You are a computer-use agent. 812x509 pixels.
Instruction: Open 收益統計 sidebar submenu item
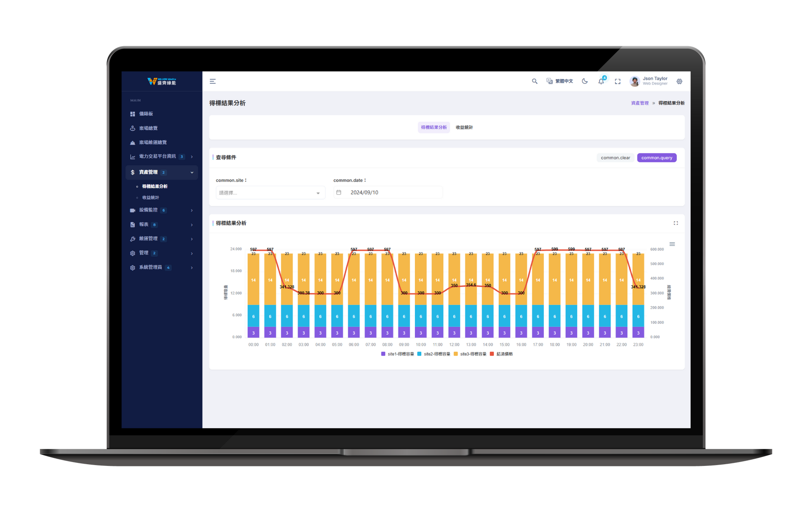click(x=151, y=197)
